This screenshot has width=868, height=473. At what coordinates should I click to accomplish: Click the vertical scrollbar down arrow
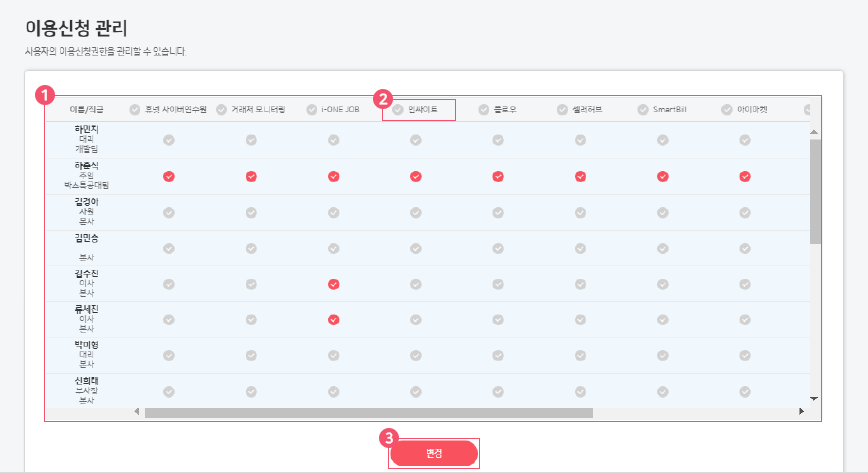[814, 398]
